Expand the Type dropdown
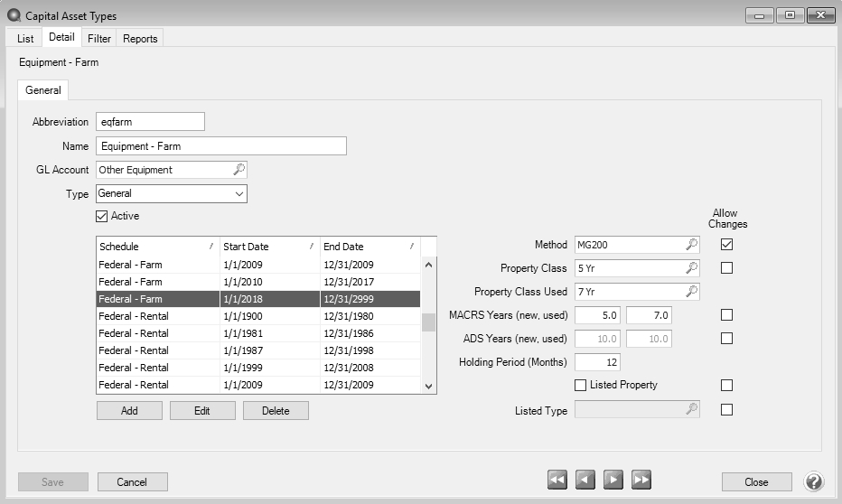Viewport: 842px width, 504px height. click(239, 193)
